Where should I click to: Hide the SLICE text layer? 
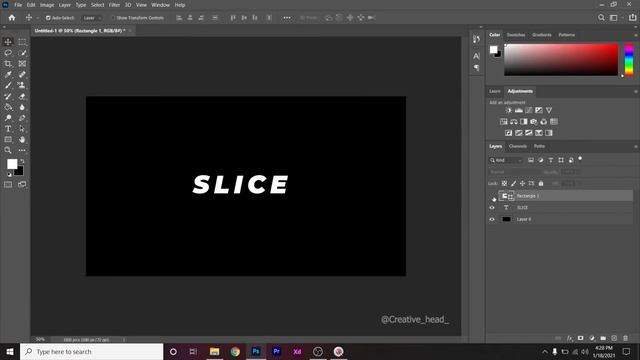coord(492,208)
